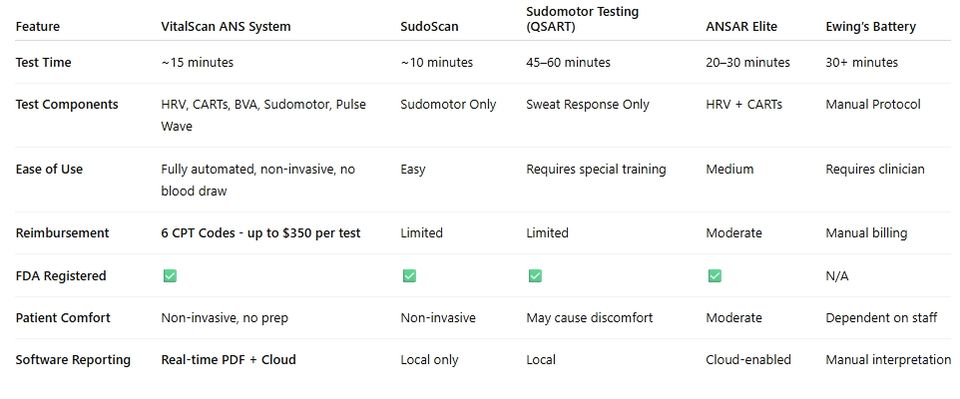The height and width of the screenshot is (399, 960).
Task: Click the VitalScan FDA Registered green checkmark
Action: pos(170,276)
